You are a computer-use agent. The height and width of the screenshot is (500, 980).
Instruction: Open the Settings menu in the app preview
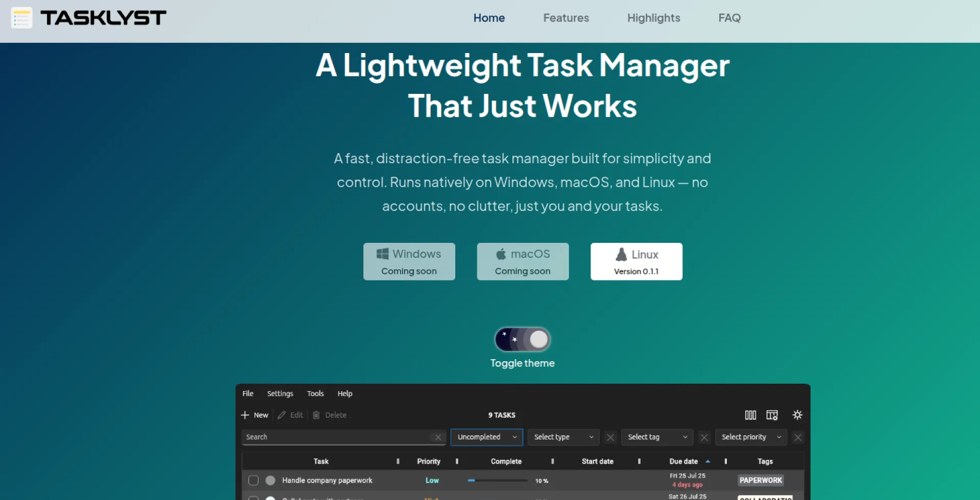click(x=280, y=393)
